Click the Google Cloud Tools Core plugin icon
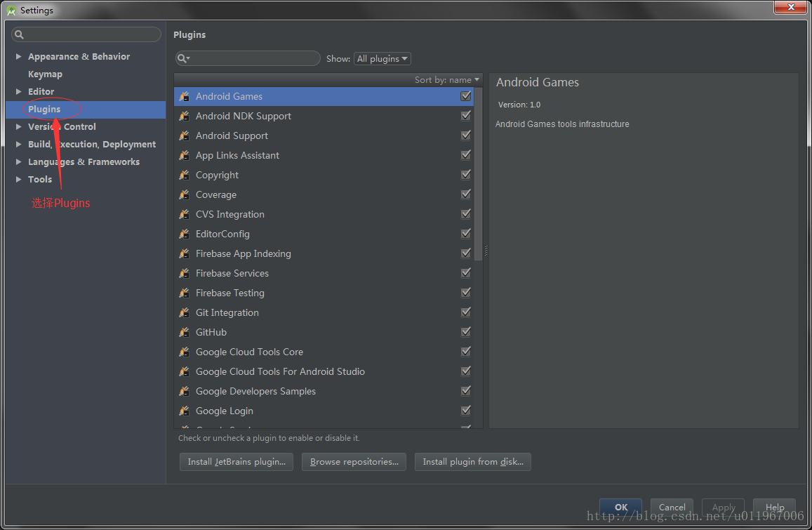812x530 pixels. [x=184, y=352]
